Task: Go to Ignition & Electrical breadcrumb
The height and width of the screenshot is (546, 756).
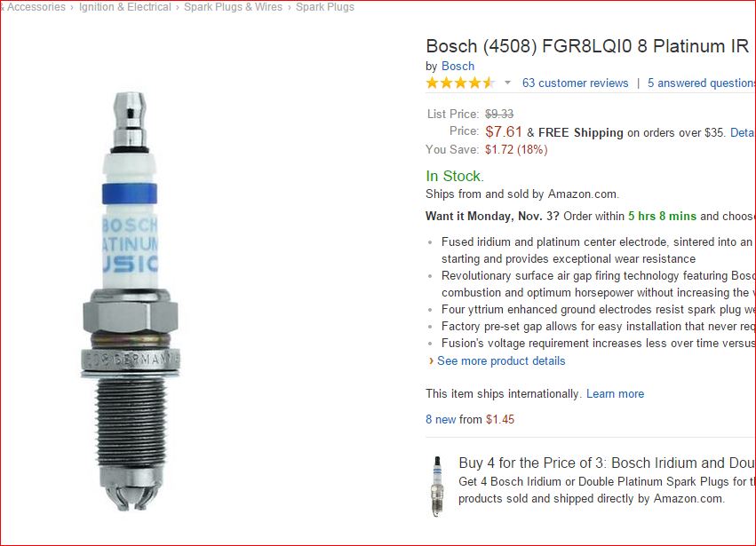Action: pyautogui.click(x=124, y=7)
